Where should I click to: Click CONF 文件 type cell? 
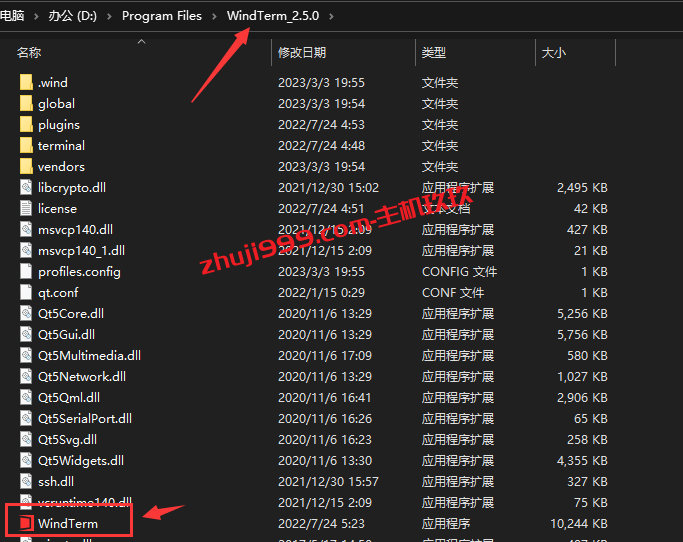click(x=453, y=292)
